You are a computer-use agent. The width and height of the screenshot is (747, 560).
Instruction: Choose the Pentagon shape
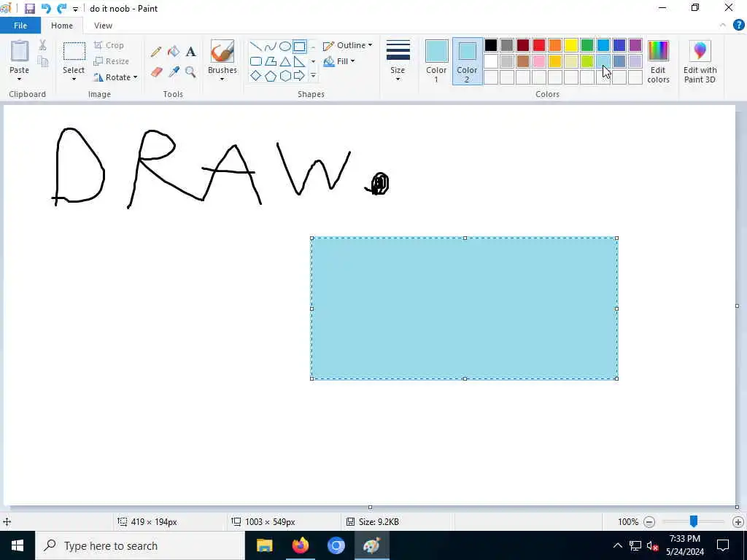tap(270, 76)
